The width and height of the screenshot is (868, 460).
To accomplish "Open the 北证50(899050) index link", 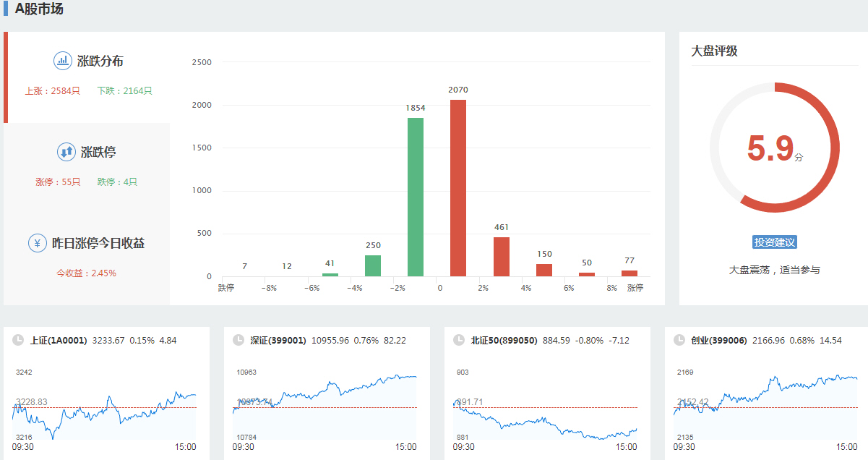I will [504, 340].
